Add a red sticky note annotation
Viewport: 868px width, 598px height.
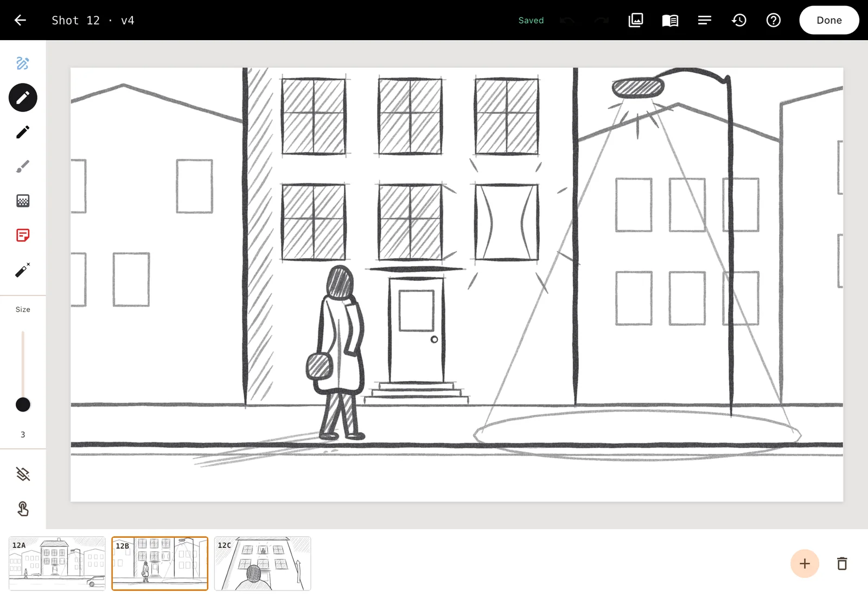23,235
